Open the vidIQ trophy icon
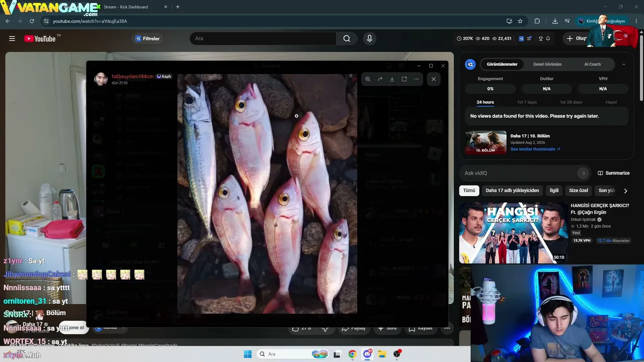Image resolution: width=644 pixels, height=362 pixels. pos(541,39)
